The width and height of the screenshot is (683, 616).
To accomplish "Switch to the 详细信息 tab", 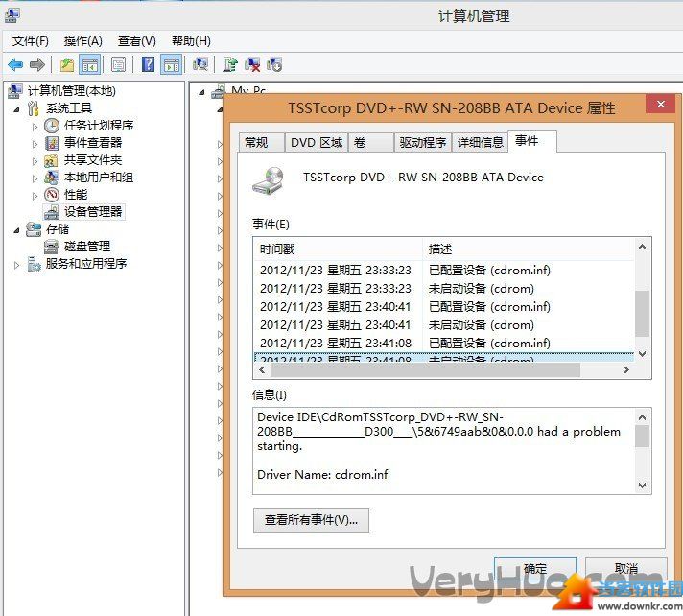I will click(480, 142).
